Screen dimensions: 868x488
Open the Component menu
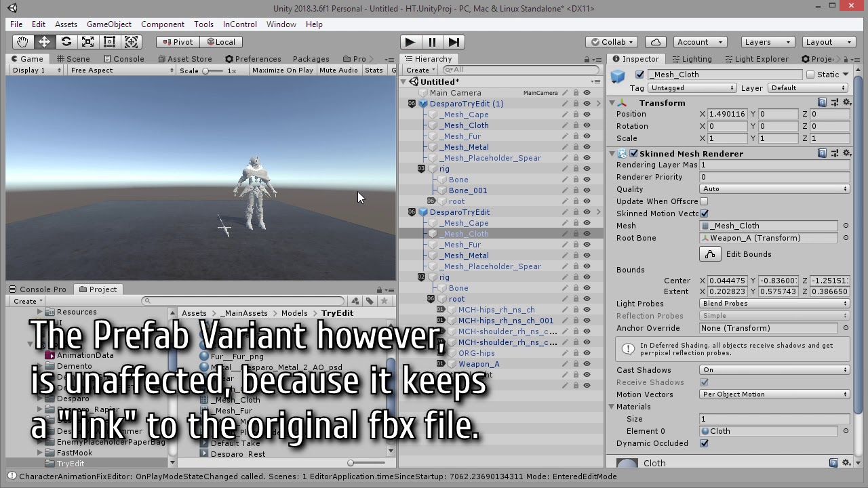(163, 24)
